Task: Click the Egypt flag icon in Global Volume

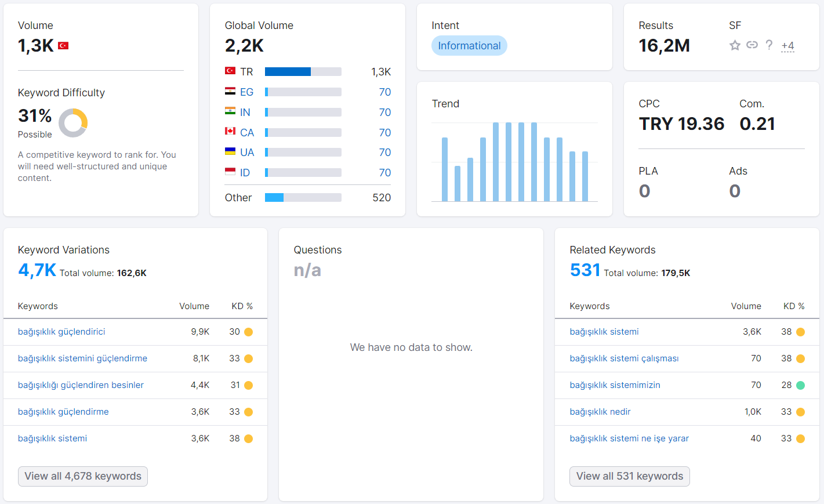Action: point(230,91)
